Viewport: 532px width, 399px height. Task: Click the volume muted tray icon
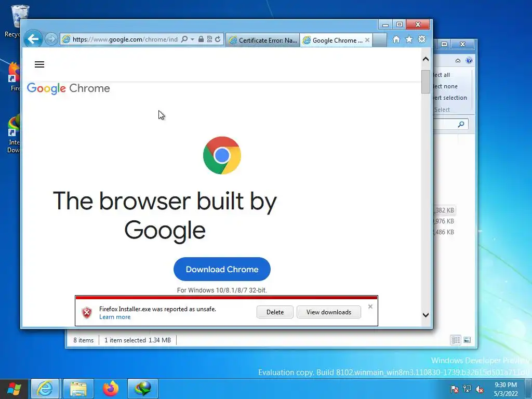480,389
